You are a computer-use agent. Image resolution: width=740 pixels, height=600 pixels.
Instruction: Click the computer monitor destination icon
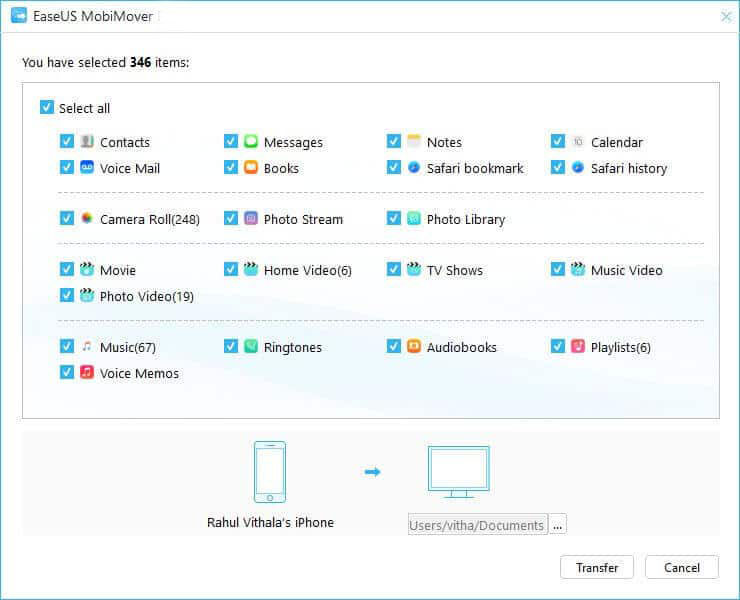pyautogui.click(x=459, y=472)
